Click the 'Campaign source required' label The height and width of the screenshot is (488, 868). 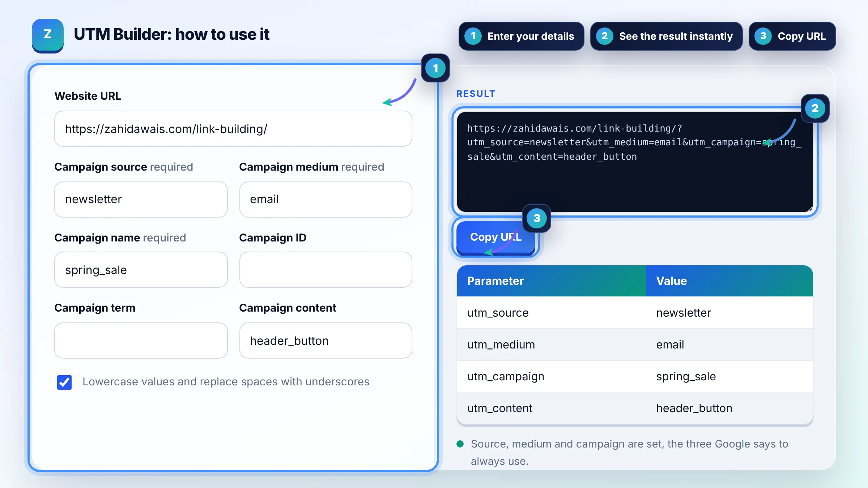[124, 167]
